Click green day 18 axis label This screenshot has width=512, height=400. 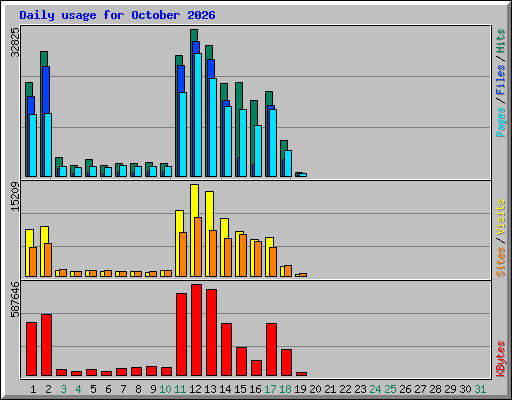point(285,389)
